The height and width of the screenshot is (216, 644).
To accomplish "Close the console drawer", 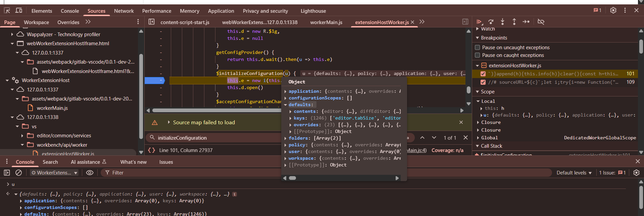I will point(638,161).
